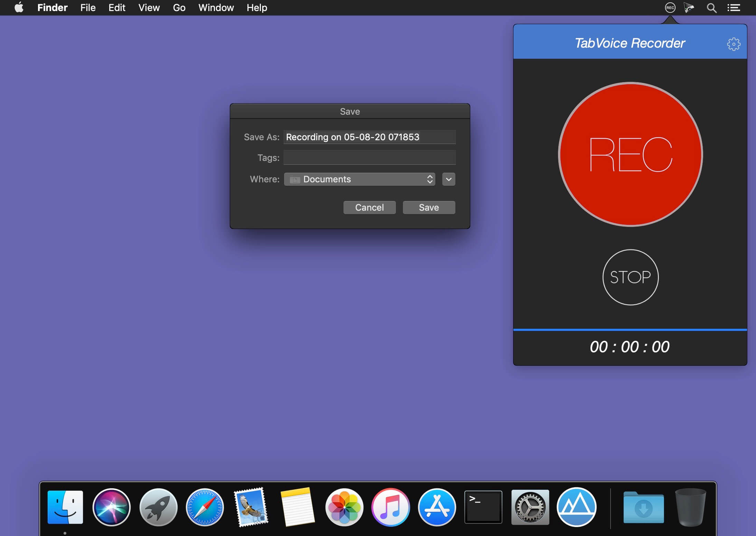Image resolution: width=756 pixels, height=536 pixels.
Task: Open Notes from the Dock
Action: tap(297, 507)
